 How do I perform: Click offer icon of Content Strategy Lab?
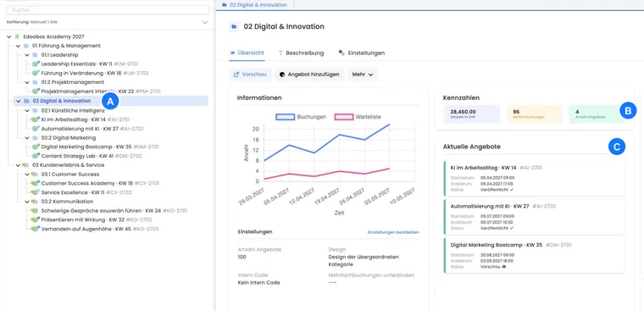36,156
